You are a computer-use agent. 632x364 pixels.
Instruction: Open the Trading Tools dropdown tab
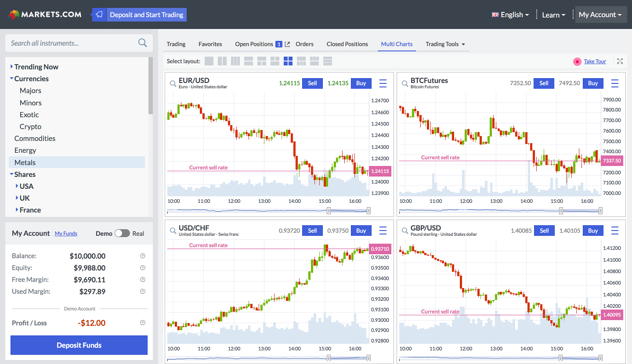pos(445,44)
